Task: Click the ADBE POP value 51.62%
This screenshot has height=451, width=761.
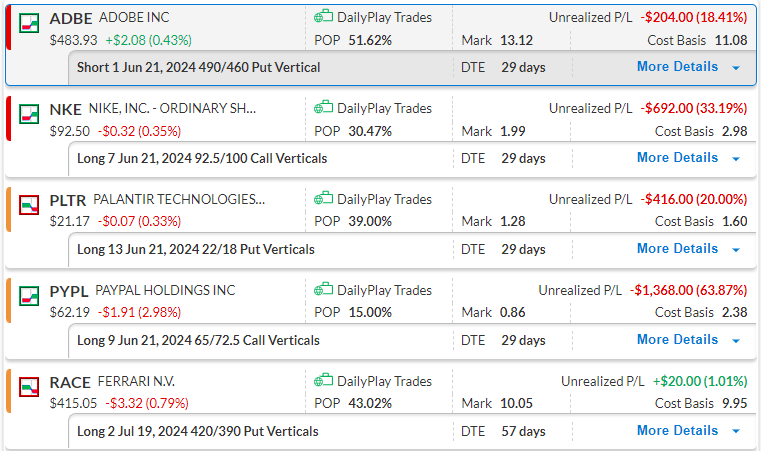Action: [x=370, y=40]
